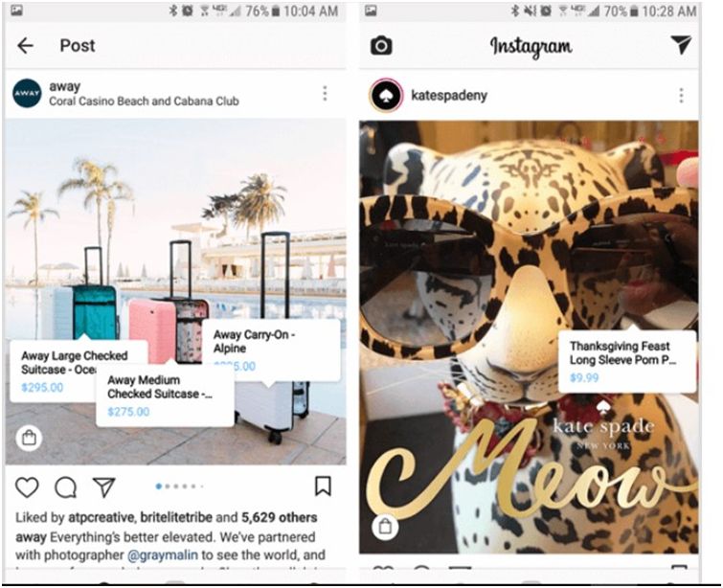
Task: Open Coral Casino Beach and Cabana Club location
Action: point(144,101)
